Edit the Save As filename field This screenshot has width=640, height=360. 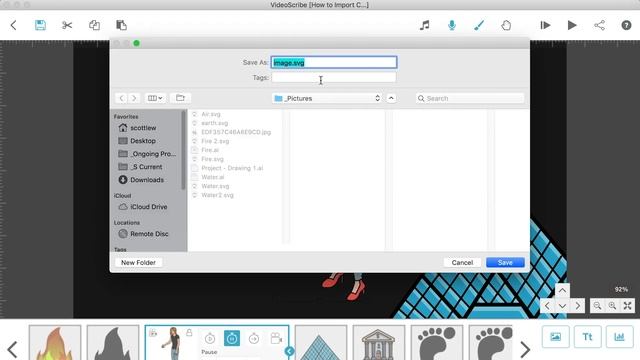(x=334, y=62)
